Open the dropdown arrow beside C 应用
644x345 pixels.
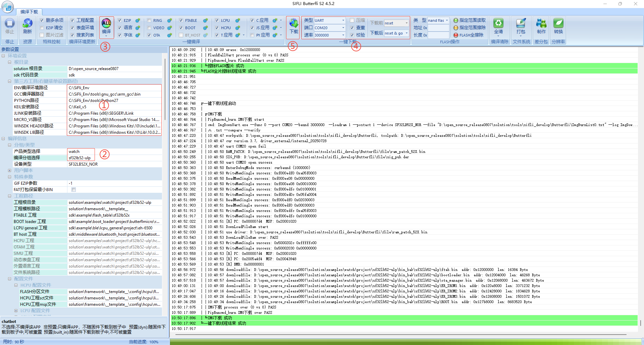coord(281,20)
